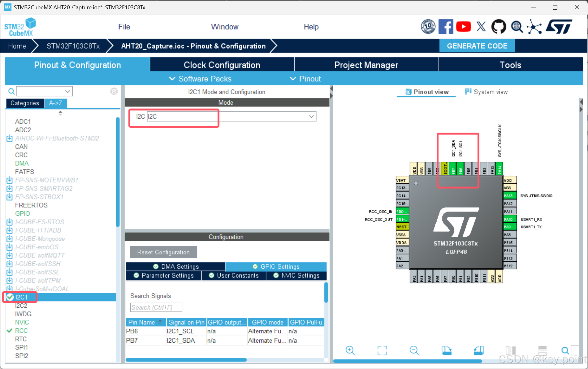The width and height of the screenshot is (588, 369).
Task: Click download icon beside AIROC-Wi-Fi-Bluetooth-STM32
Action: [10, 138]
